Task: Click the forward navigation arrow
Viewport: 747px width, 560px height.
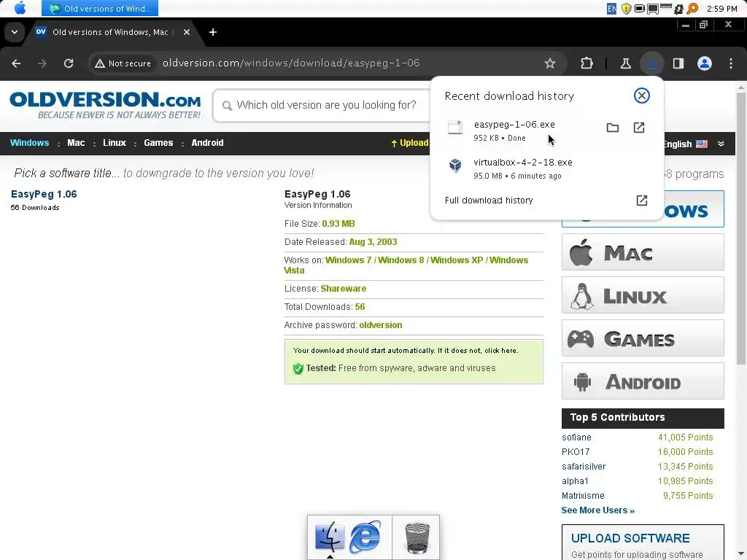Action: click(42, 63)
